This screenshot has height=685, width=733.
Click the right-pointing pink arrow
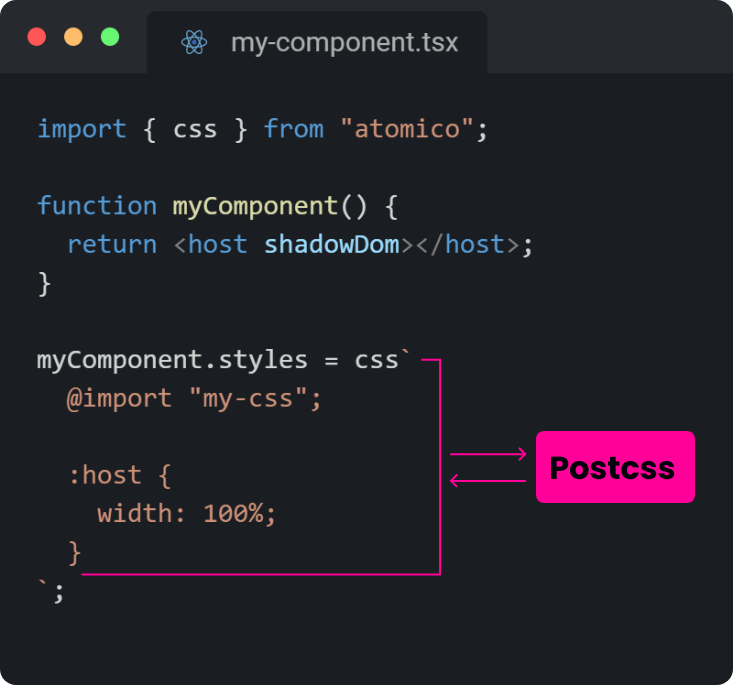click(x=488, y=454)
